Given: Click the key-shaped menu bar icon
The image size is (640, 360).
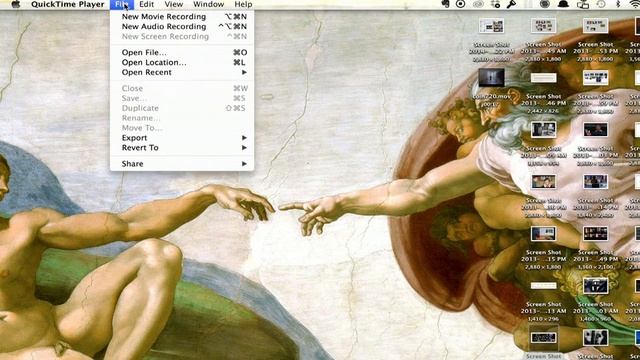Looking at the screenshot, I should coord(511,4).
